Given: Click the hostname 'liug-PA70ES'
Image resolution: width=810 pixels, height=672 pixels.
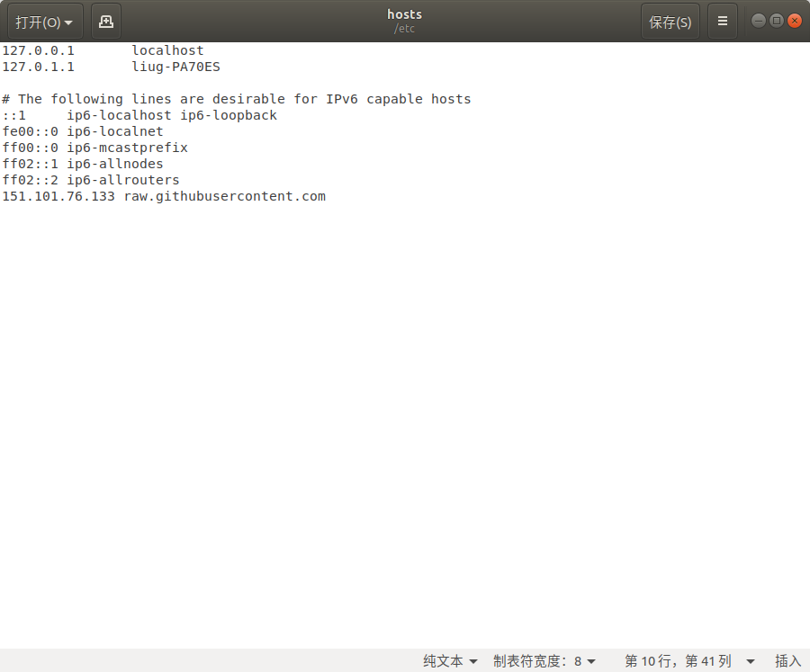Looking at the screenshot, I should [175, 67].
